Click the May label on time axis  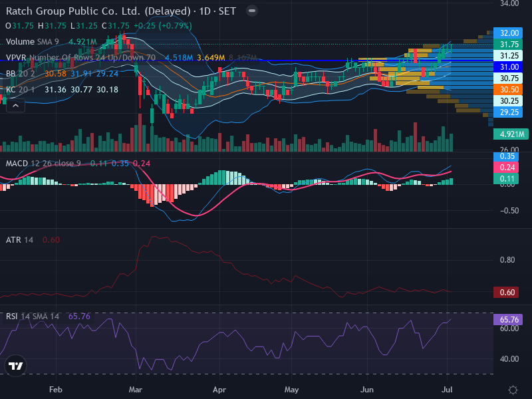[291, 390]
